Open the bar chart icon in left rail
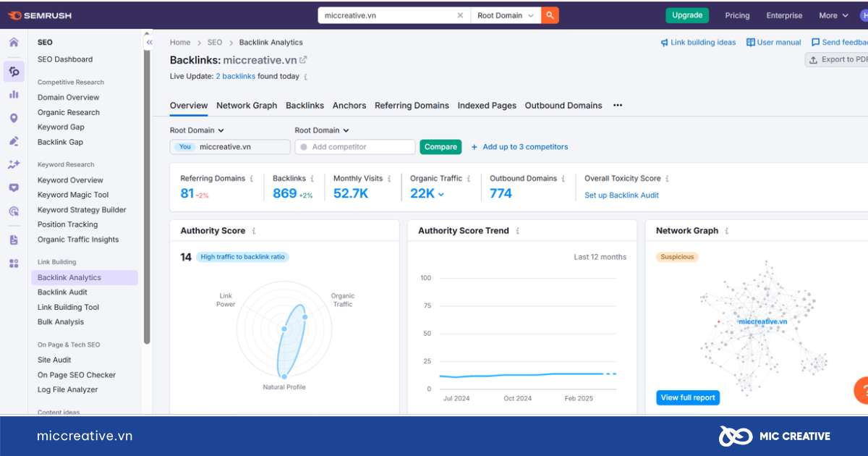868x456 pixels. (14, 94)
